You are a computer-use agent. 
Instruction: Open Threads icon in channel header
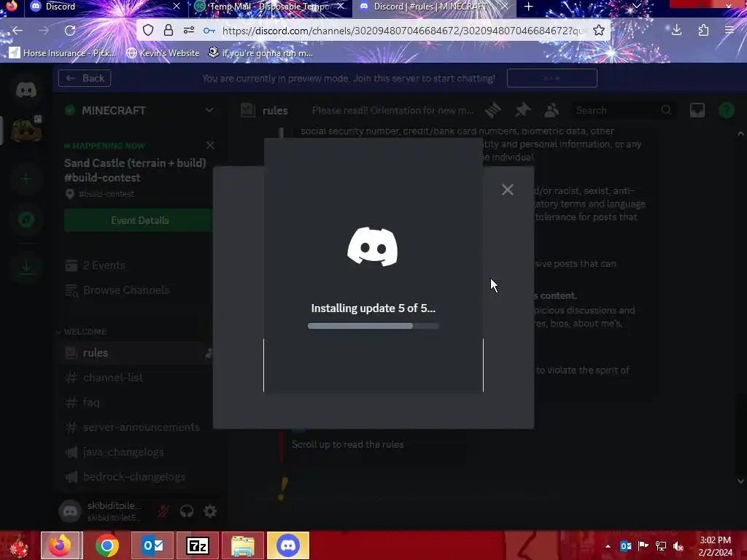(x=493, y=110)
